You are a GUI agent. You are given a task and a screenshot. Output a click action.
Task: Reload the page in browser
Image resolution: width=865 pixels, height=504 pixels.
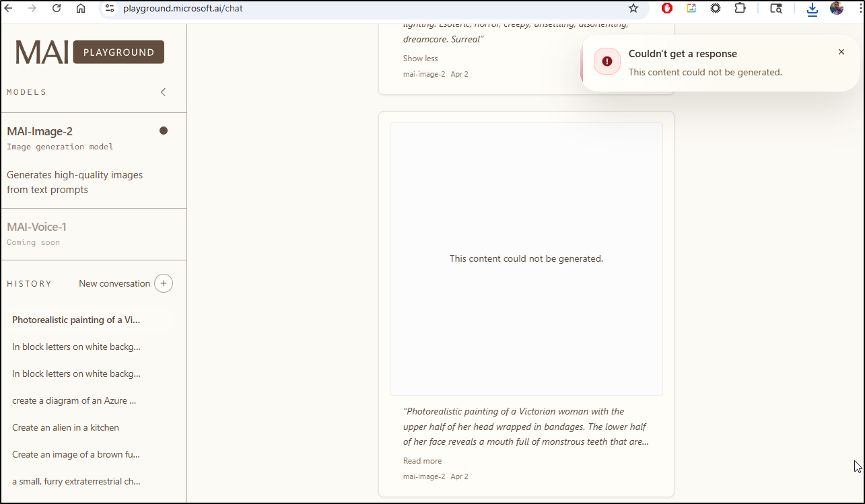[x=57, y=8]
